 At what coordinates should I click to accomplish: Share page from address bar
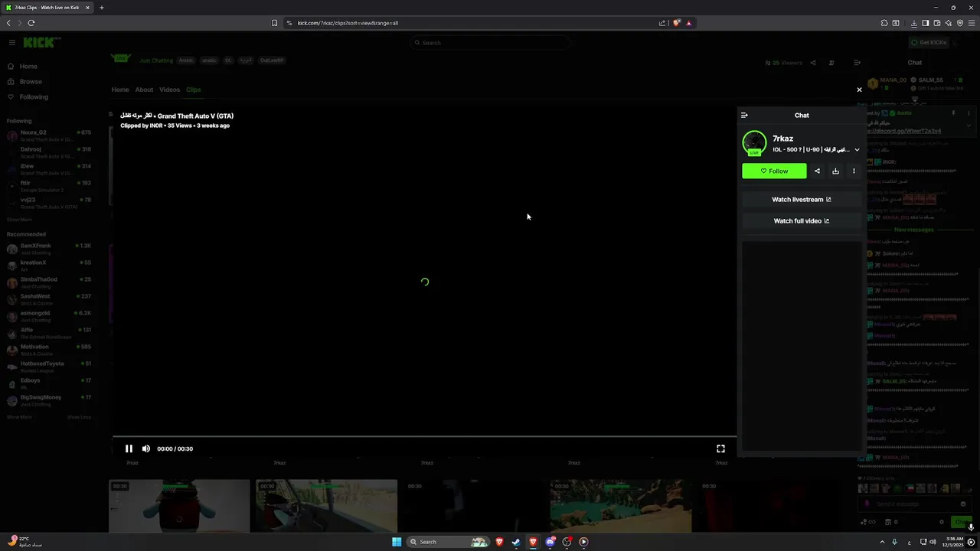tap(662, 23)
